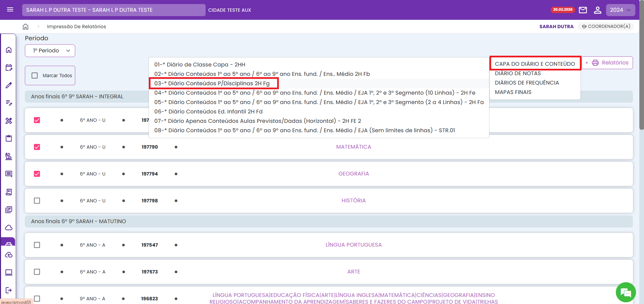This screenshot has width=644, height=304.
Task: Select DIÁRIO DE NOTAS menu entry
Action: [x=518, y=73]
